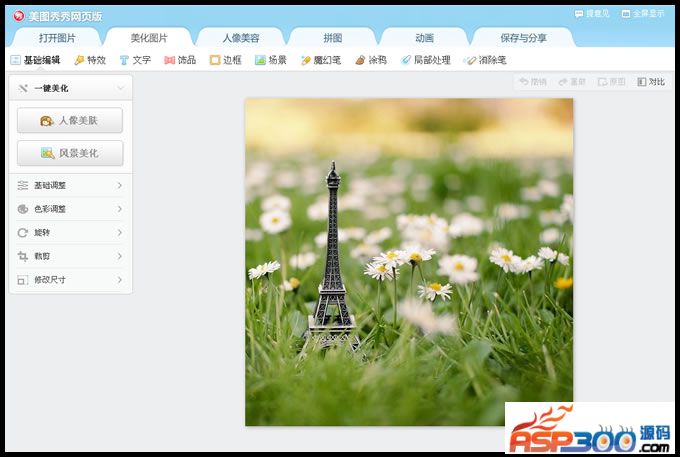Open the 局部处理 local processing tool
Screen dimensions: 680x457
point(425,60)
